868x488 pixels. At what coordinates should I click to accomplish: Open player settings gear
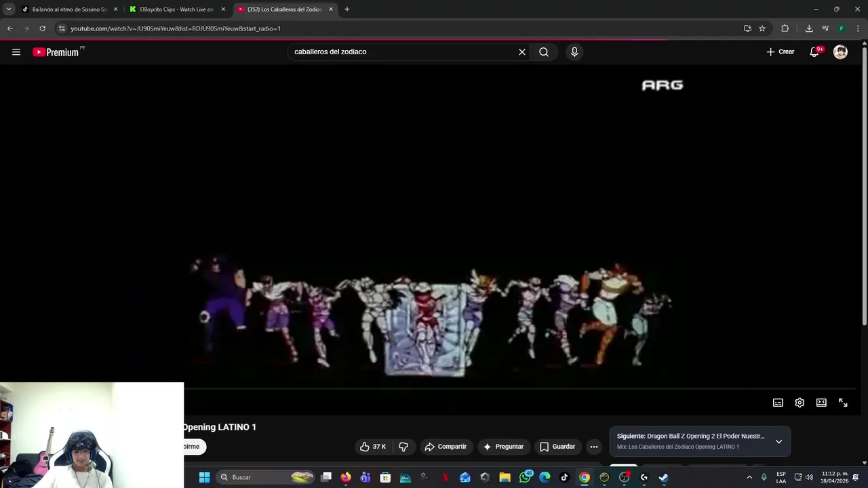pos(800,403)
